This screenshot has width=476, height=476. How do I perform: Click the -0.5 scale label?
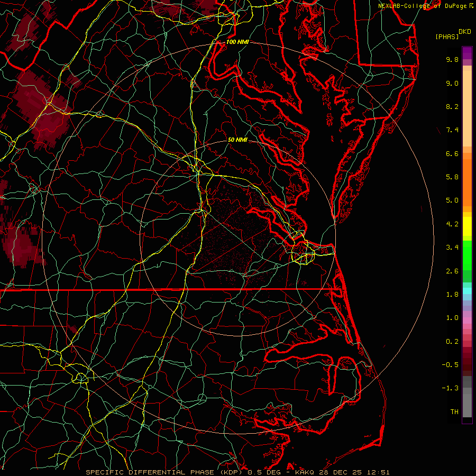tap(450, 365)
